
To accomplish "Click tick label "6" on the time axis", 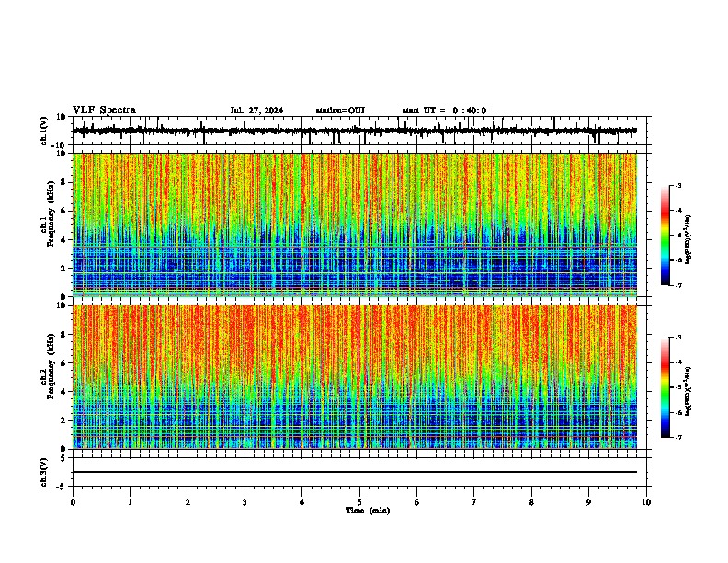I will pos(417,502).
